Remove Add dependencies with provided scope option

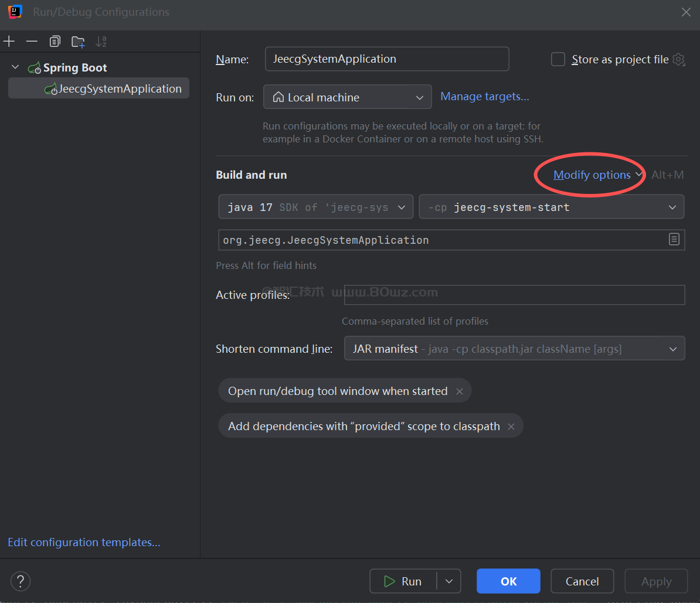pos(511,426)
